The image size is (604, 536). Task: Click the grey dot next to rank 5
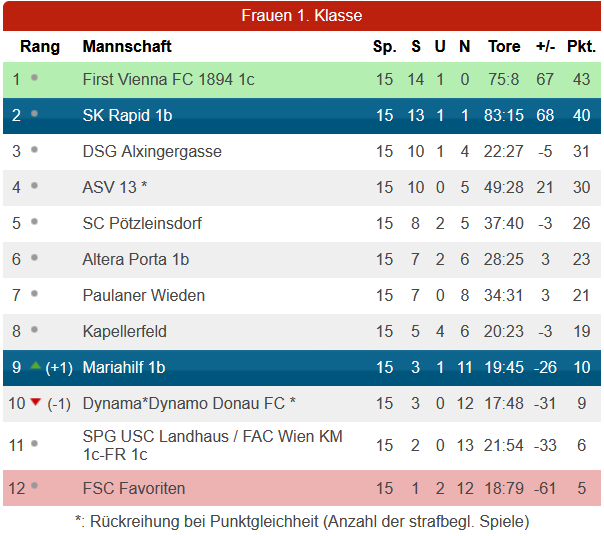pos(34,222)
